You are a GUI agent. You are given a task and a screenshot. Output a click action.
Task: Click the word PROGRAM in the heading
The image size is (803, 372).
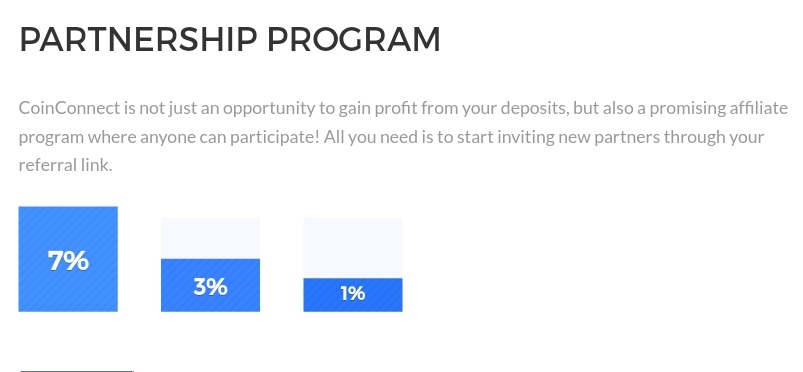tap(354, 39)
